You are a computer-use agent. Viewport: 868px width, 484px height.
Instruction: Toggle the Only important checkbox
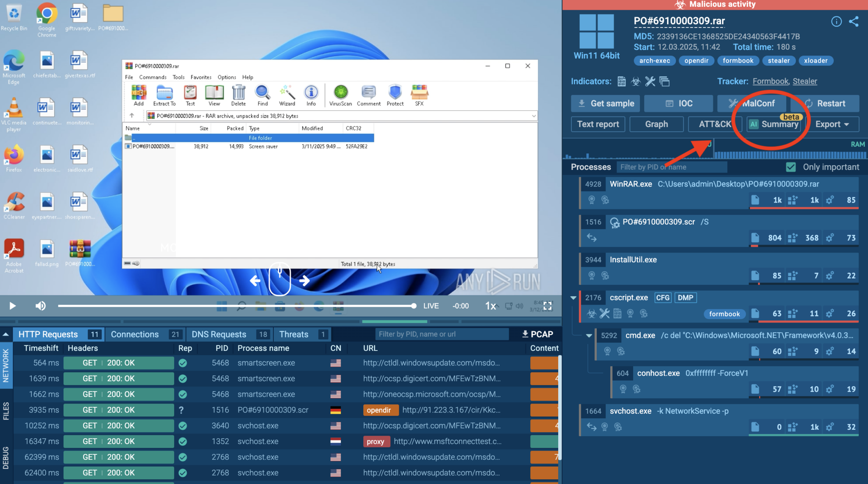(x=791, y=167)
